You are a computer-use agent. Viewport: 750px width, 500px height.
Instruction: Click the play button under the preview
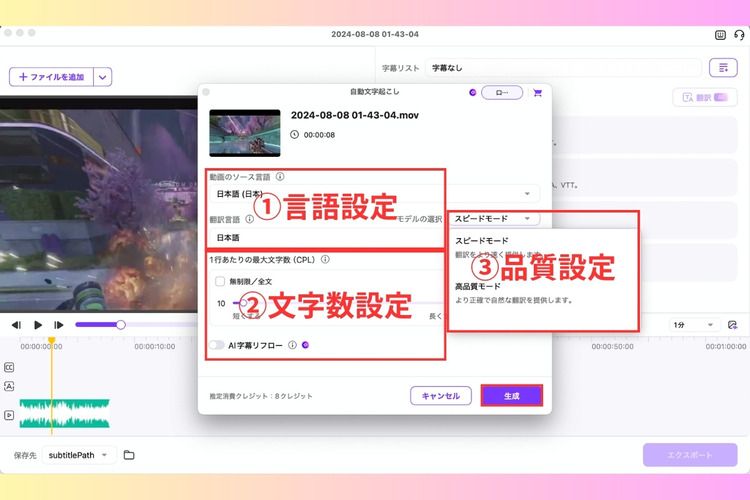[38, 325]
